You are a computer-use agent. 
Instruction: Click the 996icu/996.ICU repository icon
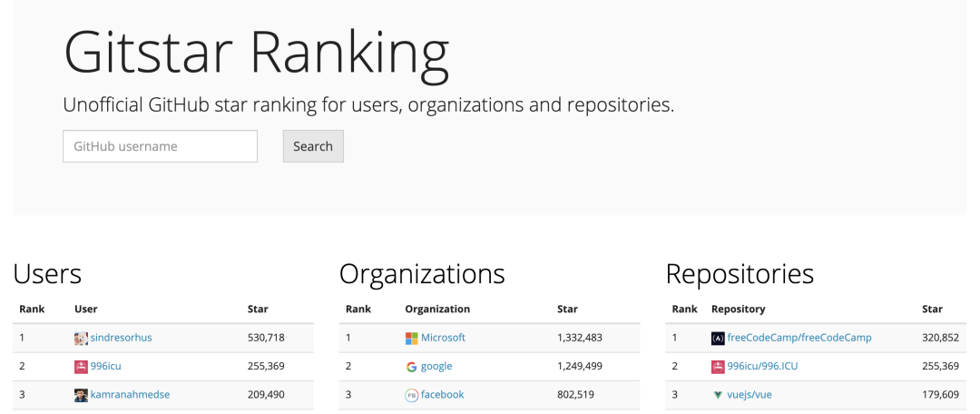tap(718, 367)
